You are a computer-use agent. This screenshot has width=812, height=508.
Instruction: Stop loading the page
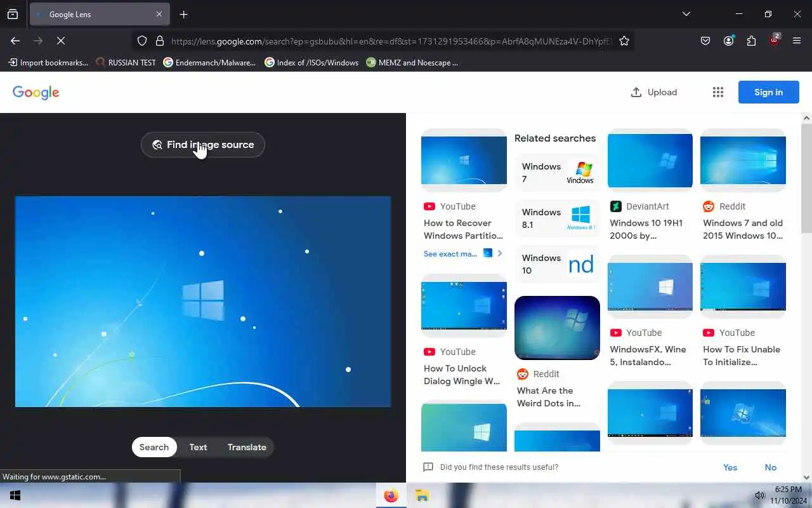[61, 41]
